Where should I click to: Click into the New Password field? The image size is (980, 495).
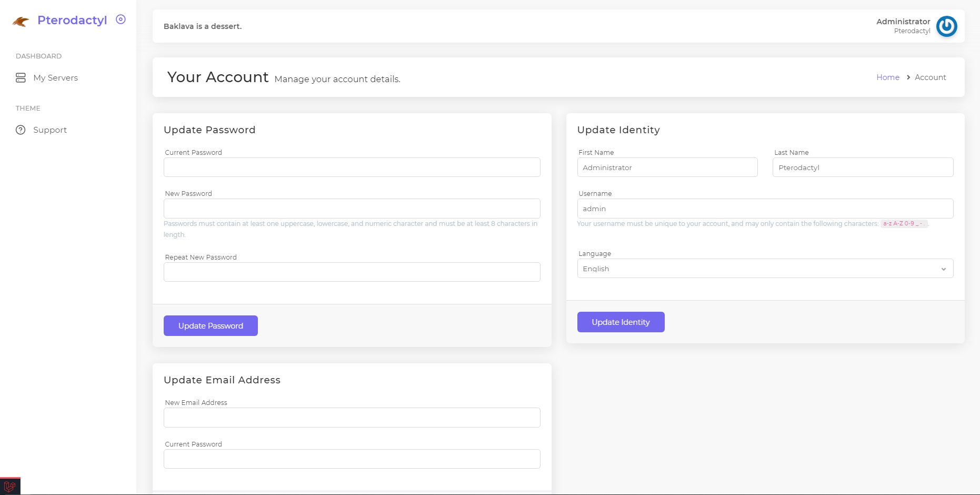point(352,209)
